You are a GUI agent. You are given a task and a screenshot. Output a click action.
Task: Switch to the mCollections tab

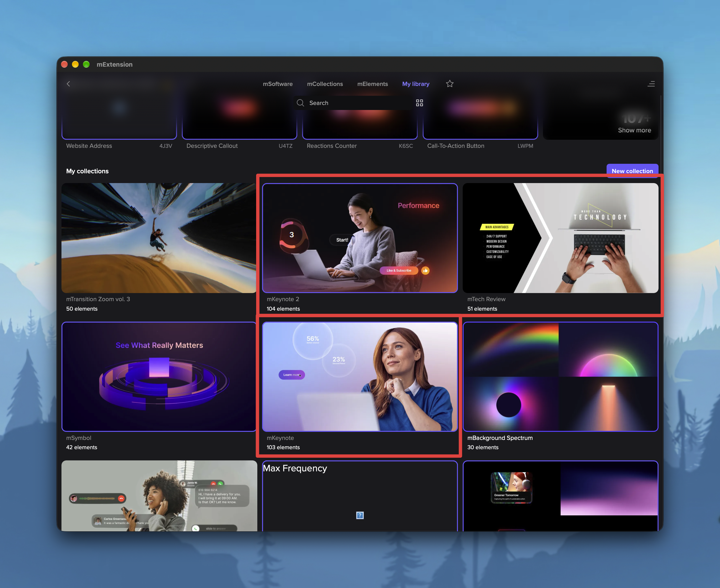pyautogui.click(x=325, y=84)
